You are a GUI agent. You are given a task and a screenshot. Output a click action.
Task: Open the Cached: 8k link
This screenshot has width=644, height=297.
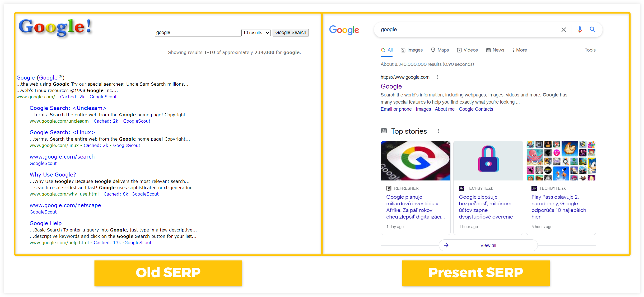(116, 194)
